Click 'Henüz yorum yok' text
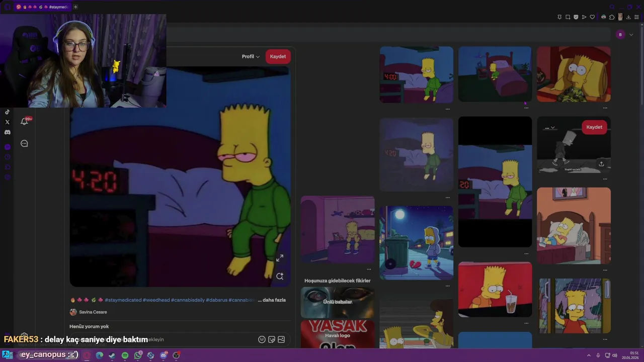The height and width of the screenshot is (362, 644). point(89,326)
